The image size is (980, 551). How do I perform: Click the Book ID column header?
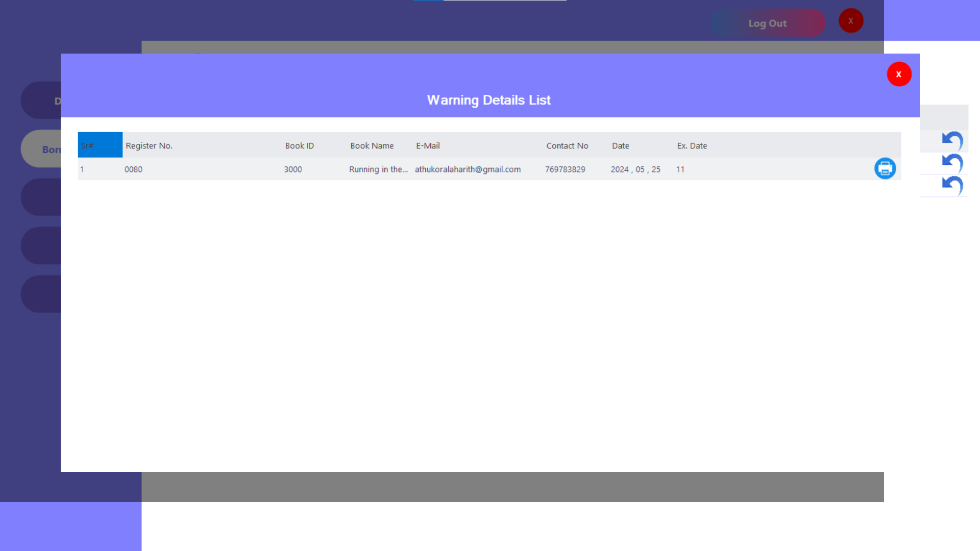(299, 146)
